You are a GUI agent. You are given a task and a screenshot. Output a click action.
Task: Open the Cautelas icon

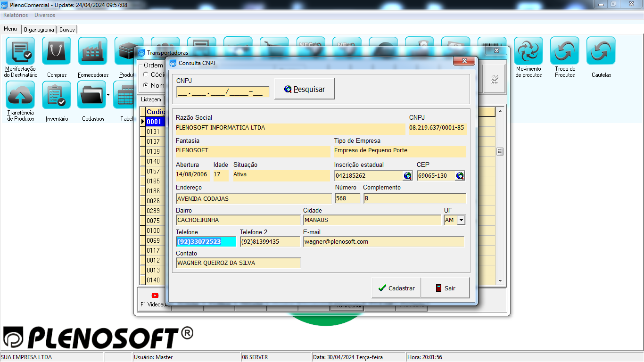(x=601, y=51)
